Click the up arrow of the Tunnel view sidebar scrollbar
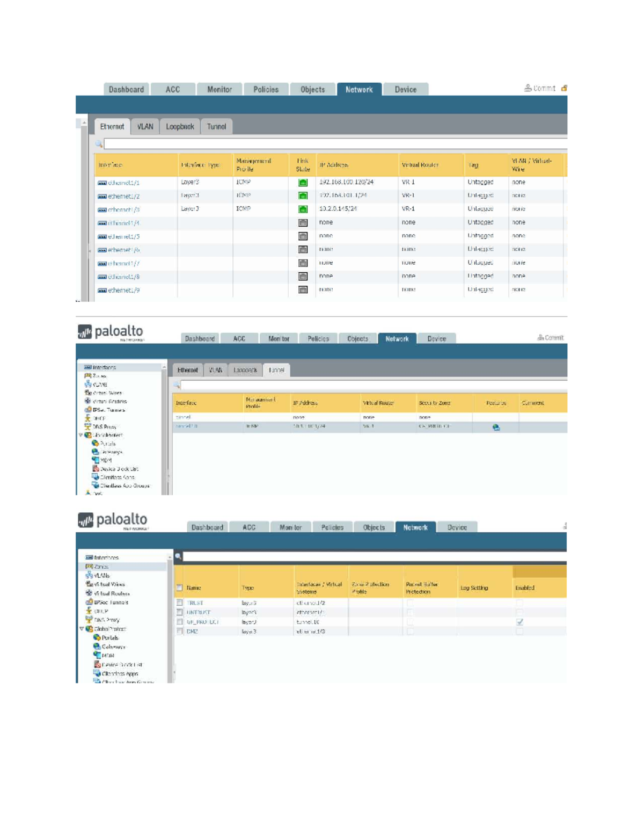Screen dimensions: 644x834 pyautogui.click(x=164, y=367)
